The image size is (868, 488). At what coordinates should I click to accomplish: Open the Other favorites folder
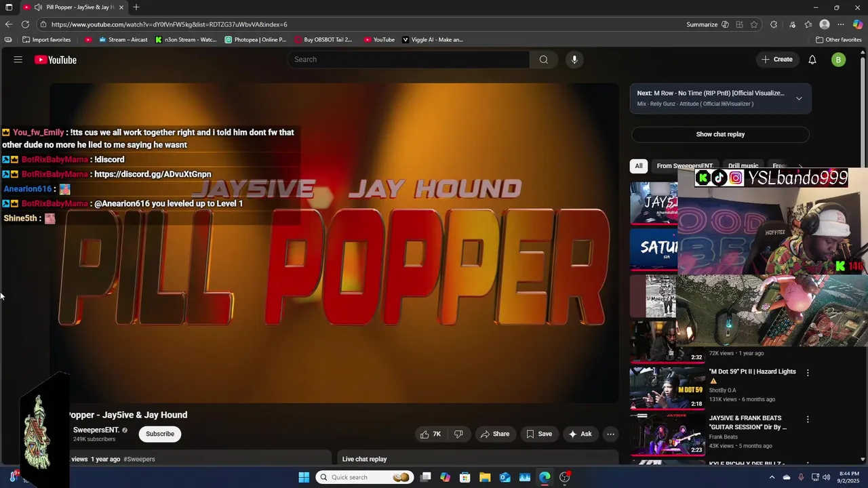pyautogui.click(x=838, y=39)
